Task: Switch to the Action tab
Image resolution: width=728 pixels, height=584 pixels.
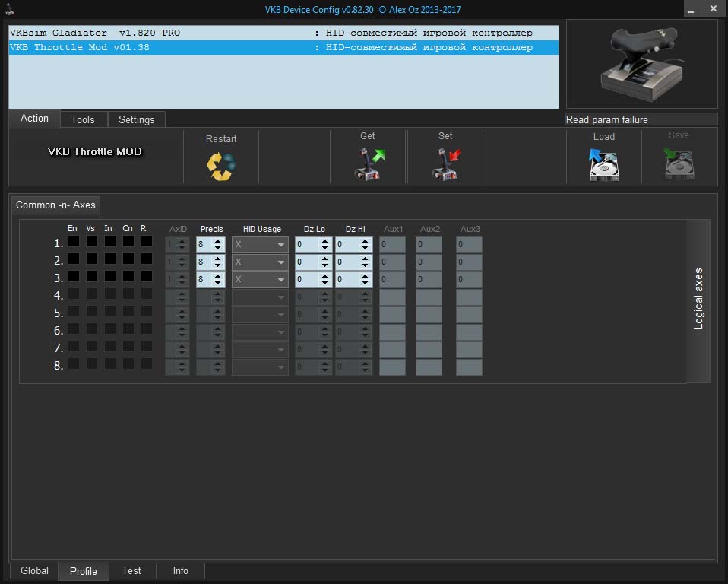Action: point(34,119)
